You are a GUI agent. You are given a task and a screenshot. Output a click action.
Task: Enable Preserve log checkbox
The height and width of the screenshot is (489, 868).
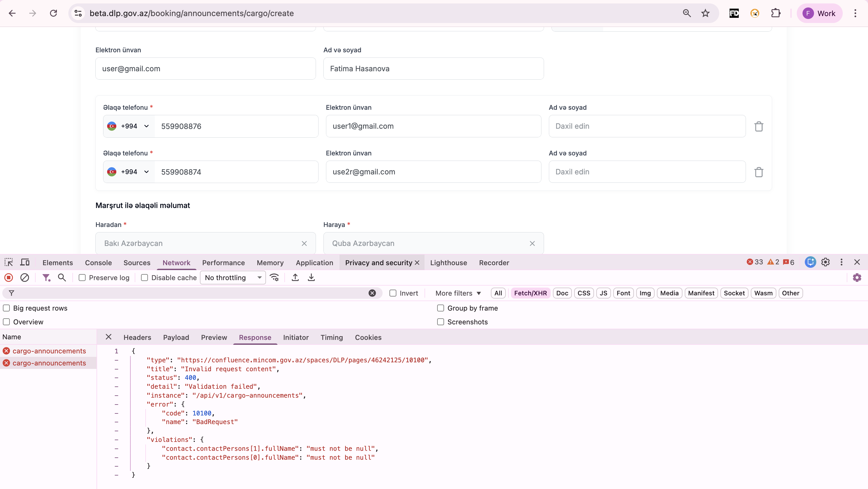82,278
